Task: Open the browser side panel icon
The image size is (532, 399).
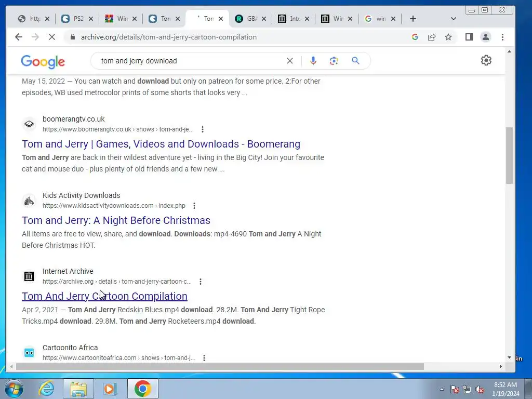Action: [469, 37]
